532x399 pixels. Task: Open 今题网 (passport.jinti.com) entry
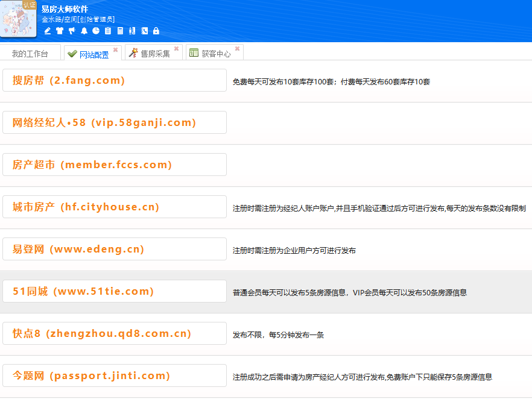click(115, 375)
